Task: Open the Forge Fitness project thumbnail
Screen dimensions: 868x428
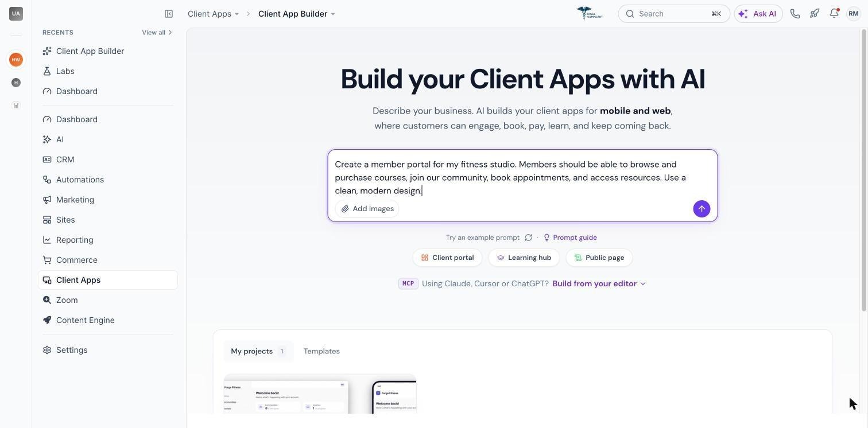Action: point(320,394)
